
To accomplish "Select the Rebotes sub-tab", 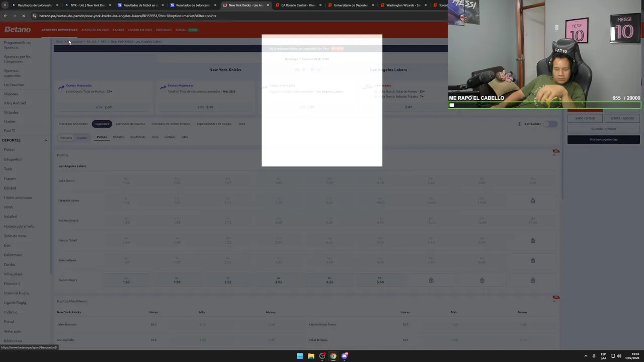I will pos(118,137).
